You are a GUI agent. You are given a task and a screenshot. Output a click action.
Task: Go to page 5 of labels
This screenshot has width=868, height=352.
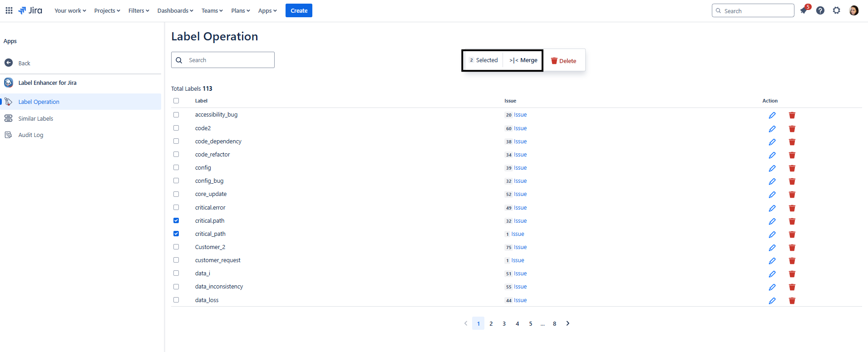click(531, 323)
